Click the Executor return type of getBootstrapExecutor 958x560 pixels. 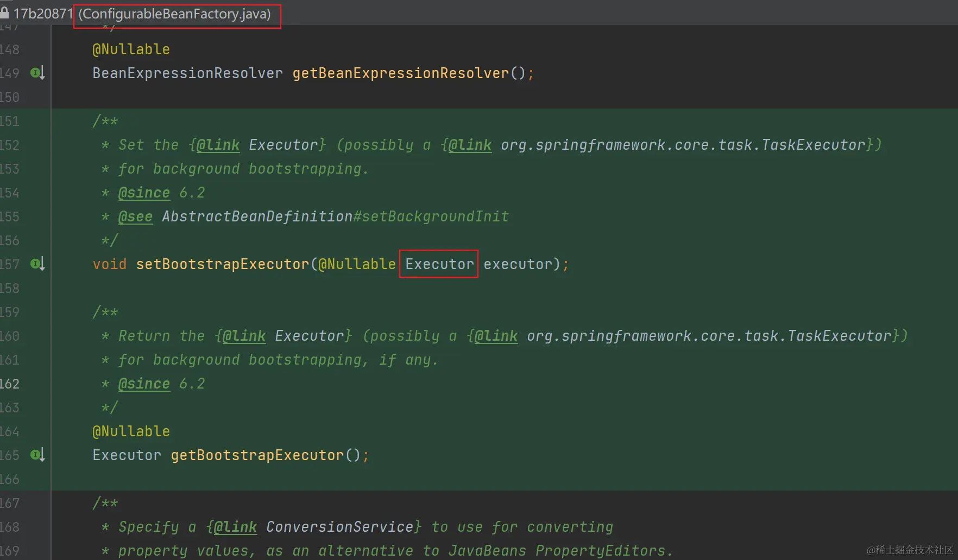[127, 455]
